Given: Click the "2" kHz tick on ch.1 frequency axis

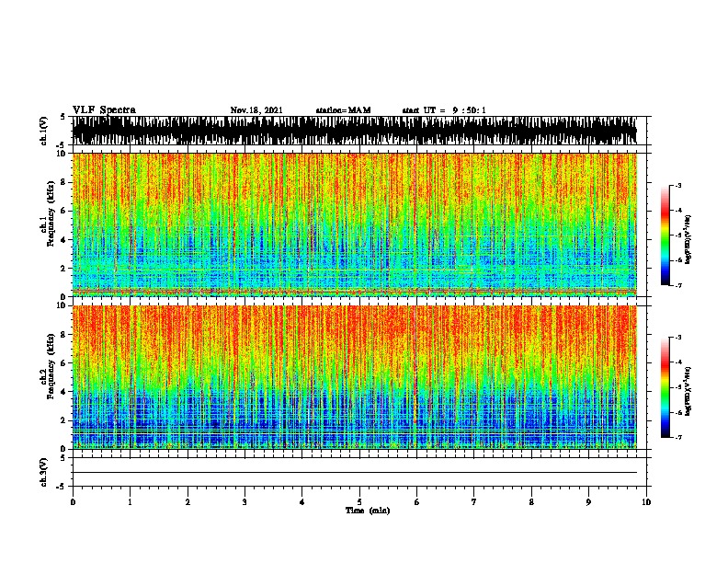Looking at the screenshot, I should (x=63, y=268).
